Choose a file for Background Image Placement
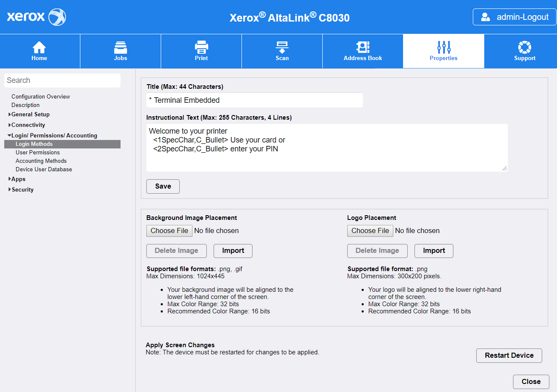The height and width of the screenshot is (392, 557). click(x=169, y=230)
